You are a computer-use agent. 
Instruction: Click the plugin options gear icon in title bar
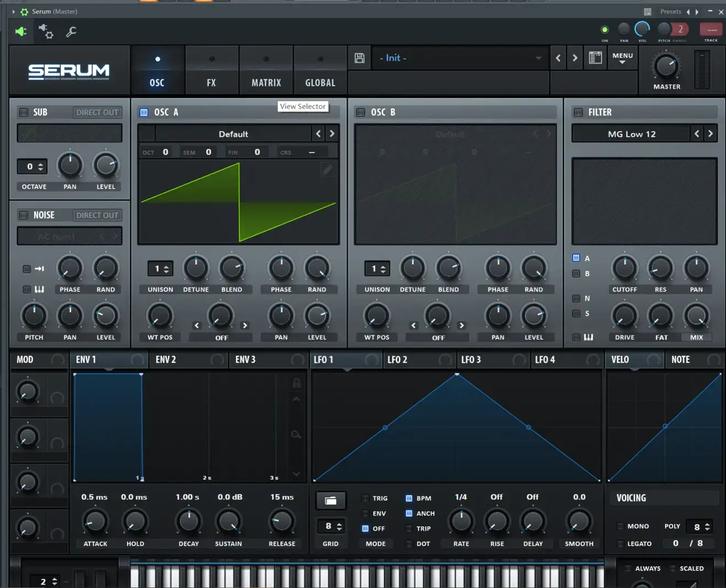24,12
